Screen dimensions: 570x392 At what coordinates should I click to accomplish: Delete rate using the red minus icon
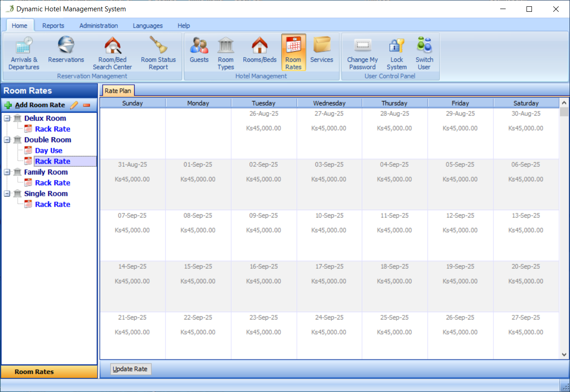click(86, 105)
